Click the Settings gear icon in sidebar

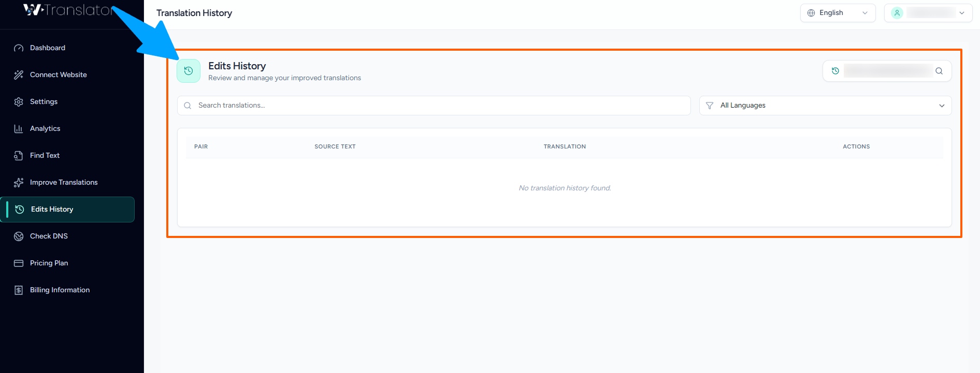pos(19,102)
